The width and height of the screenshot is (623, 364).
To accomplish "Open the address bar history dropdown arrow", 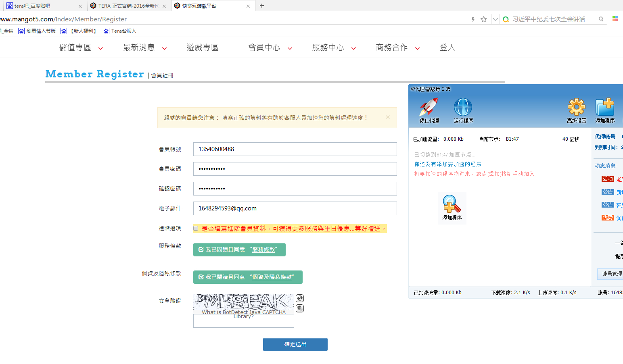I will (495, 19).
